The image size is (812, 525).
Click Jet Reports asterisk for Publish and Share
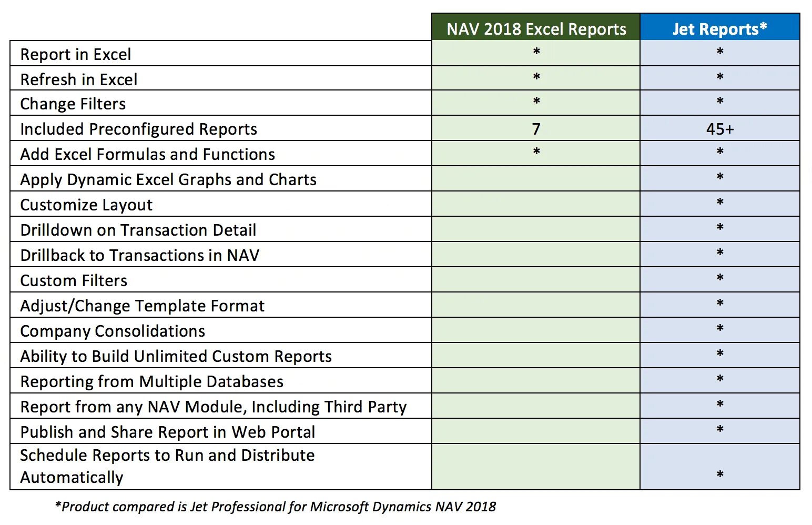click(720, 429)
